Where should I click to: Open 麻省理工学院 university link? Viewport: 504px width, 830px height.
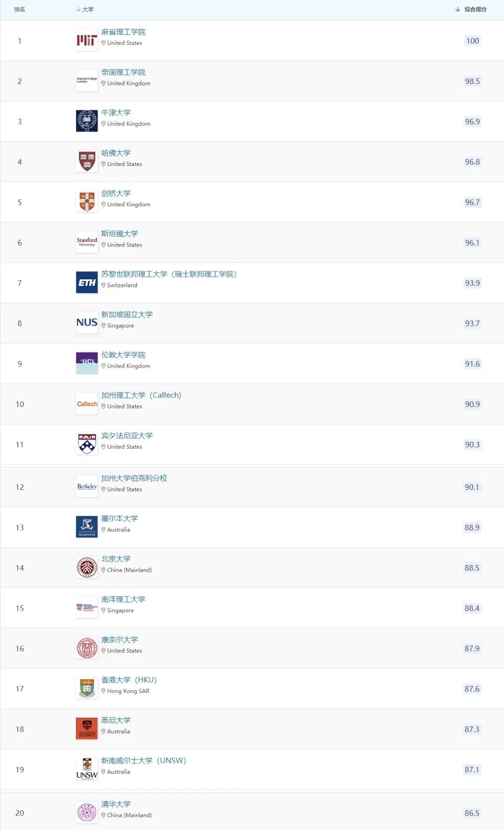pyautogui.click(x=123, y=32)
